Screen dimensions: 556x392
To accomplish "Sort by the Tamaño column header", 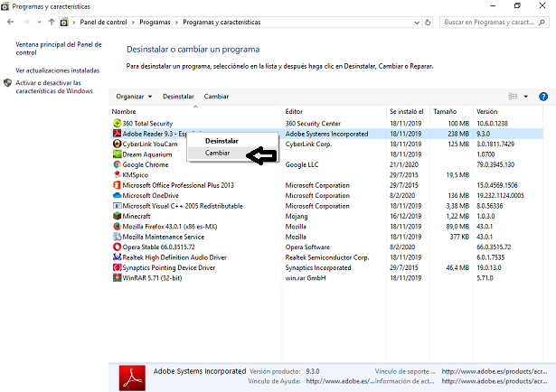I will pos(445,111).
